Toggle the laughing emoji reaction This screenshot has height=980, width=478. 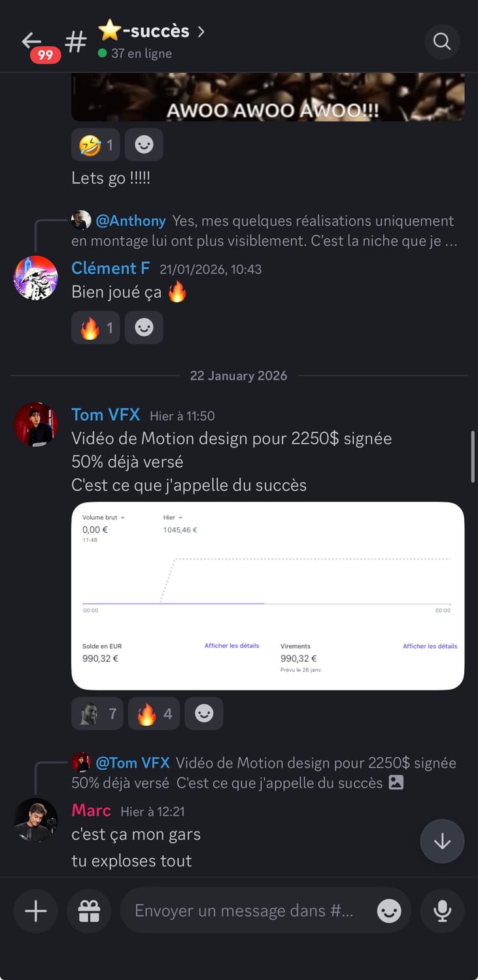tap(95, 145)
